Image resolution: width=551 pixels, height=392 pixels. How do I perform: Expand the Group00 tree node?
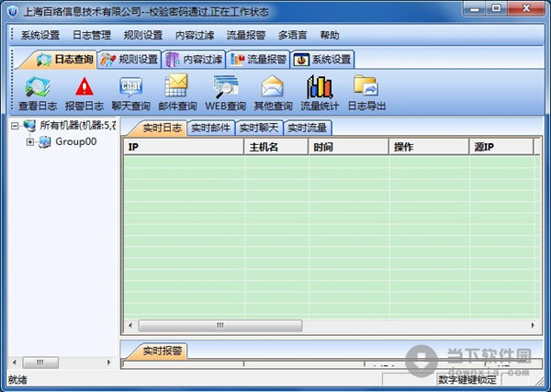click(x=30, y=142)
